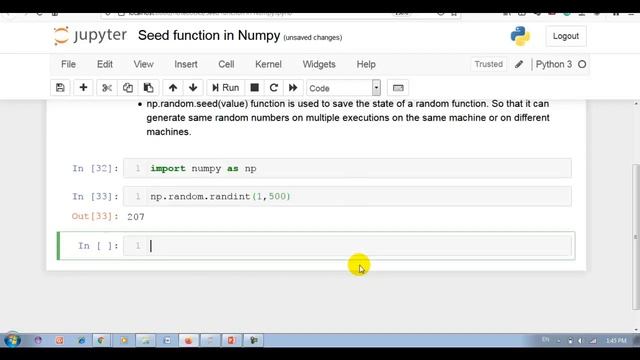Rename notebook title Seed function in Numpy

point(209,36)
